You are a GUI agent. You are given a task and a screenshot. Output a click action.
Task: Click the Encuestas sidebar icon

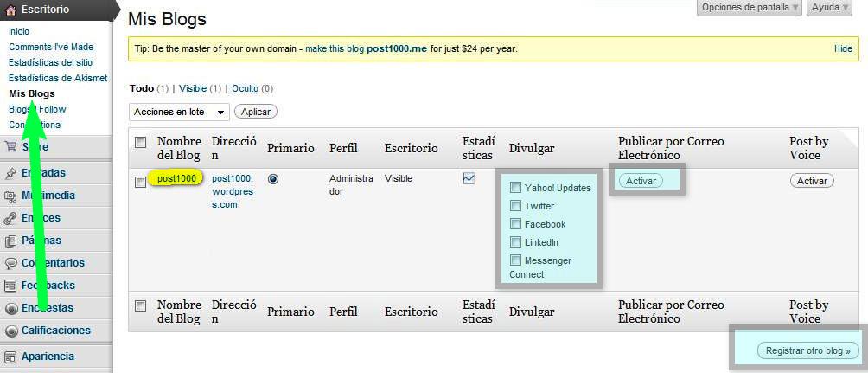click(x=10, y=308)
